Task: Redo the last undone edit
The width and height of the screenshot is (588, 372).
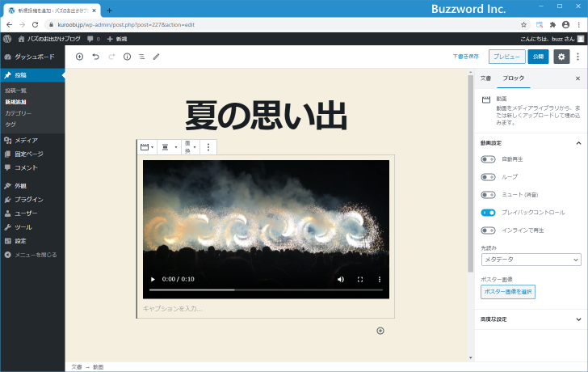Action: [x=111, y=57]
